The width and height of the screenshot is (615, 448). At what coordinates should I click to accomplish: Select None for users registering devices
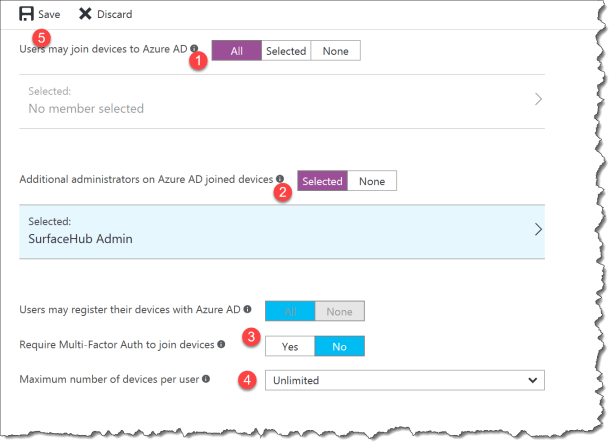[339, 311]
